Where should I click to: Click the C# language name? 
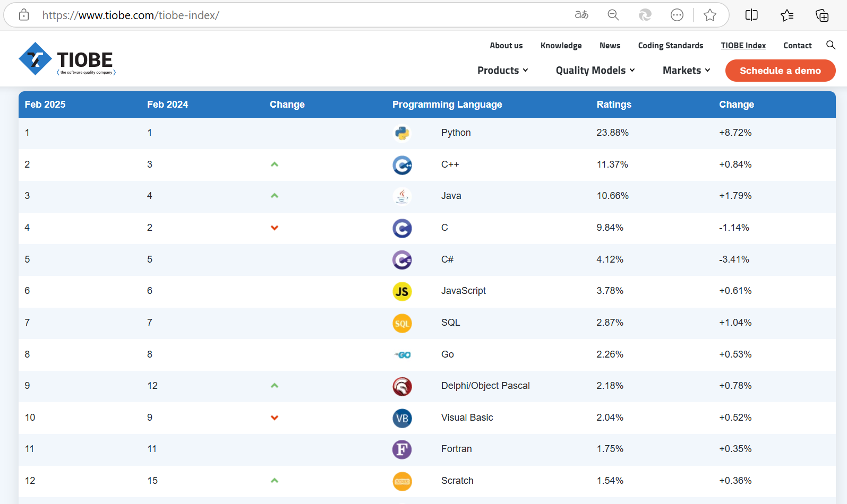click(x=447, y=259)
